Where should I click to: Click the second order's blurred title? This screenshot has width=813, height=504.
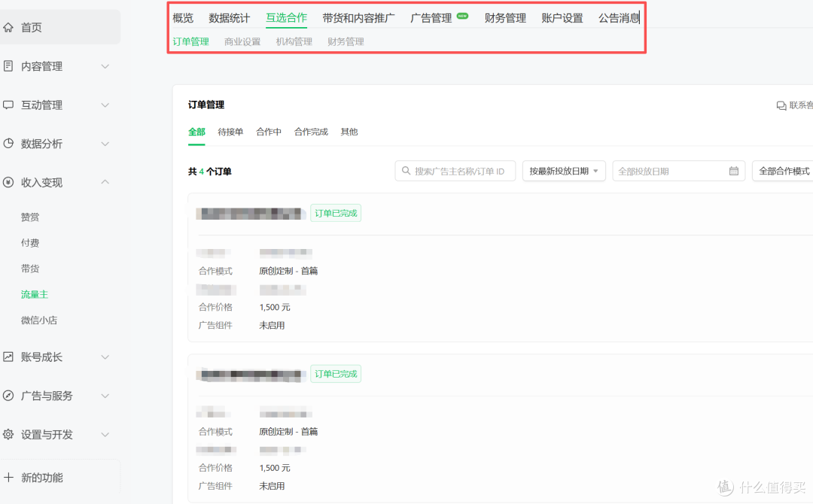click(251, 375)
